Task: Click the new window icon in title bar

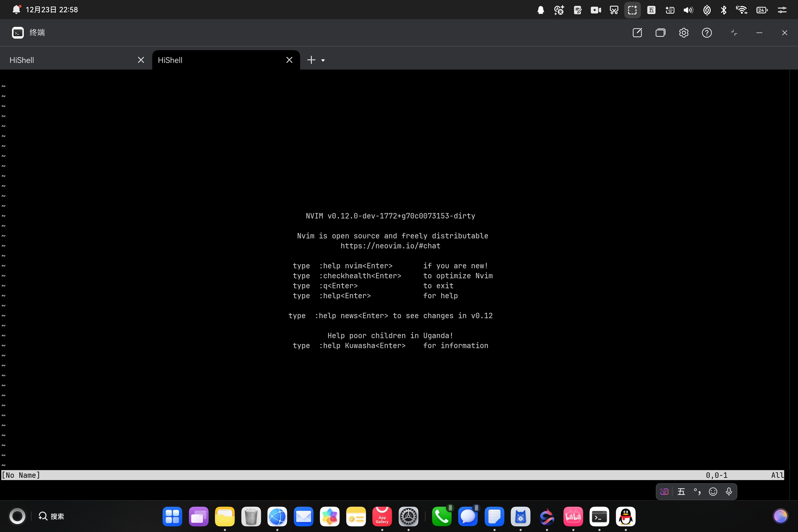Action: pos(637,32)
